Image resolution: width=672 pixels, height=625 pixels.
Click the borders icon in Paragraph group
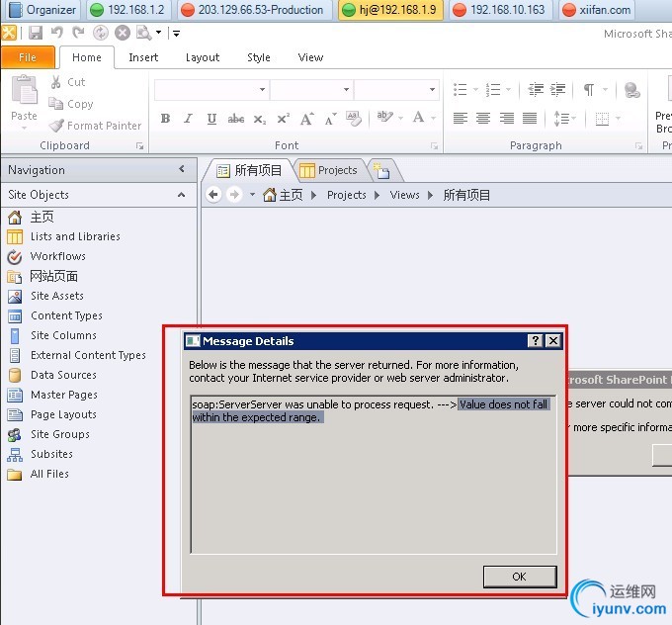pyautogui.click(x=602, y=119)
